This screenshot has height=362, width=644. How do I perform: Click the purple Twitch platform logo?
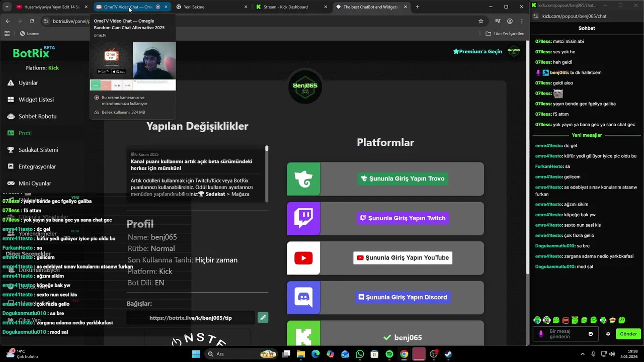point(303,218)
